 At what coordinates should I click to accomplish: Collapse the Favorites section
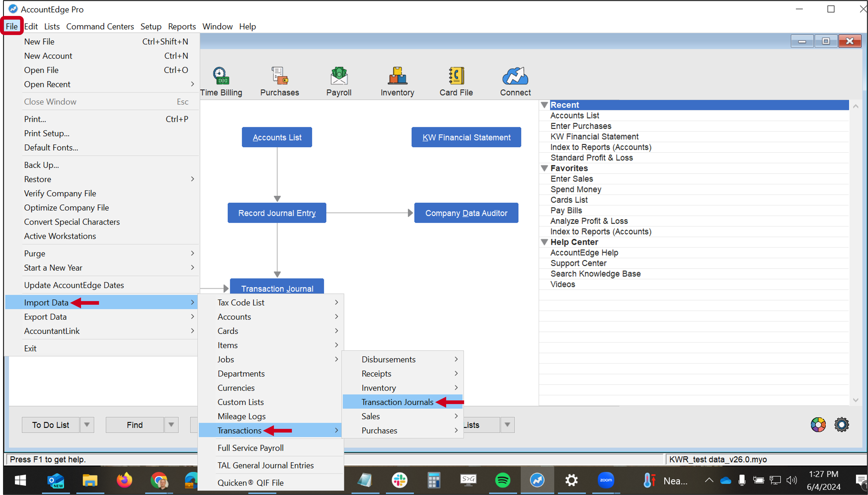click(x=544, y=168)
